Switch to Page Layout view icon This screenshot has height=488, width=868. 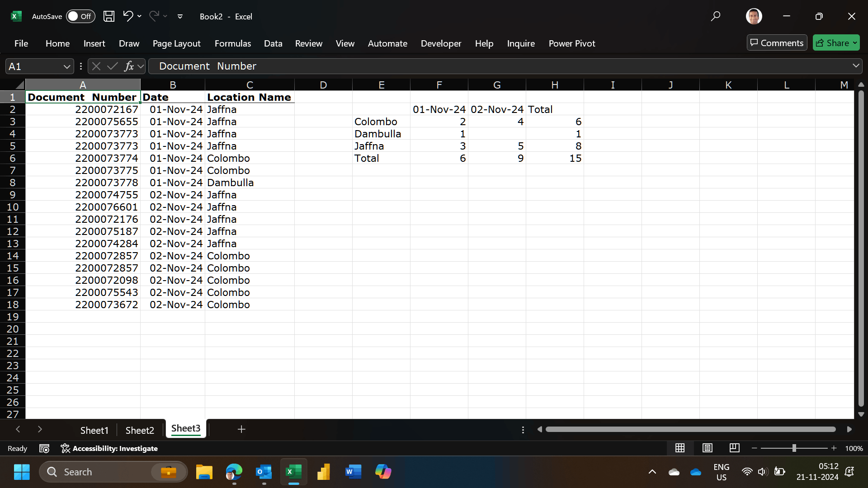click(708, 448)
